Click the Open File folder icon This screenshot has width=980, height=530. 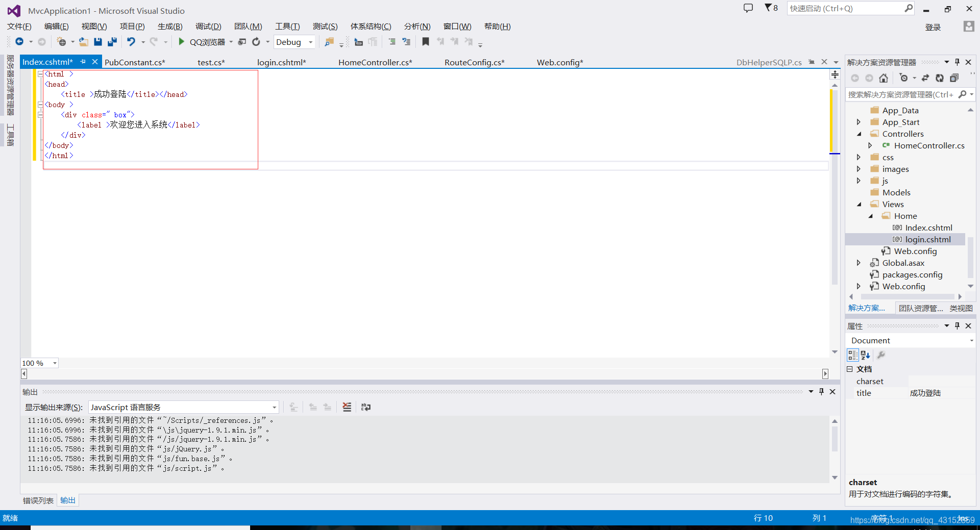pos(83,42)
